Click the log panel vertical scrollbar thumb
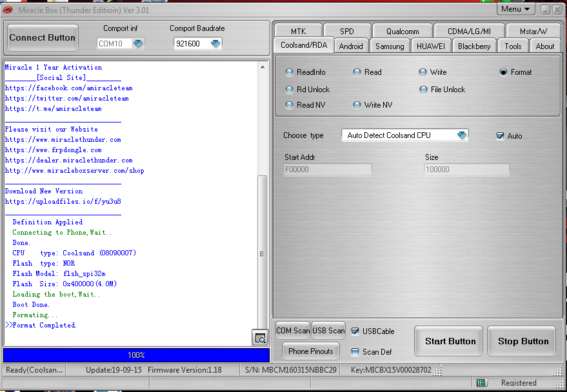This screenshot has height=392, width=567. (262, 253)
